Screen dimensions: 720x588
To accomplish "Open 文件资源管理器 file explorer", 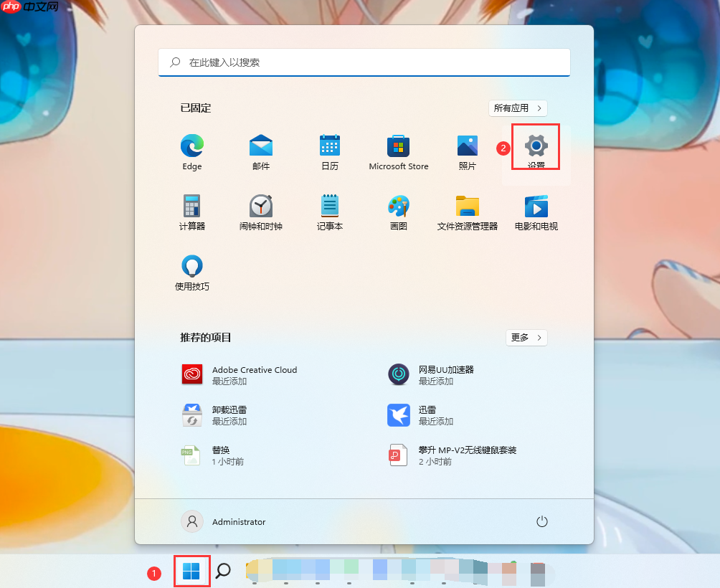I will pos(467,207).
